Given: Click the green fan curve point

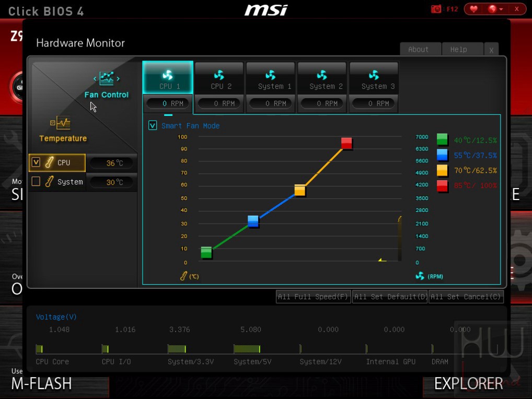Looking at the screenshot, I should 206,252.
